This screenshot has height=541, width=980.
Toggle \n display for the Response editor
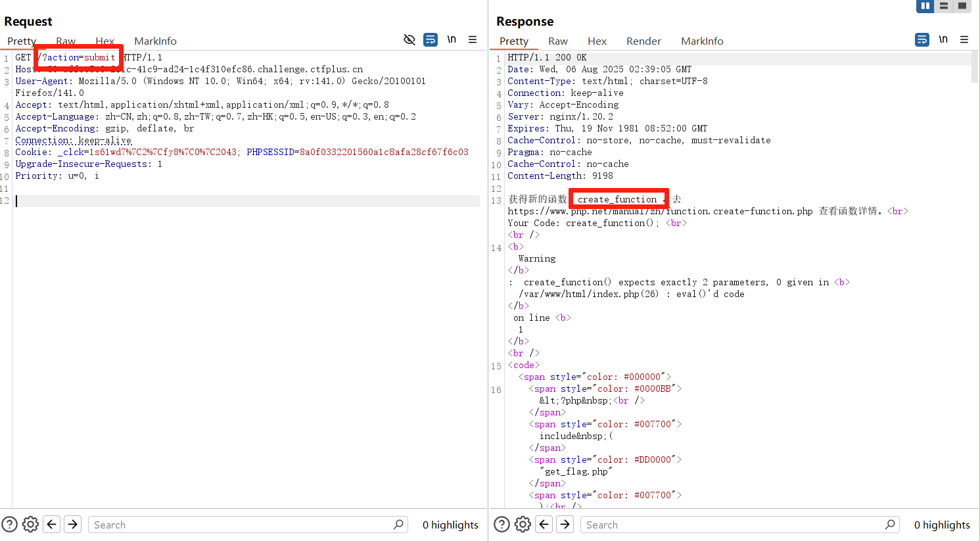[943, 39]
